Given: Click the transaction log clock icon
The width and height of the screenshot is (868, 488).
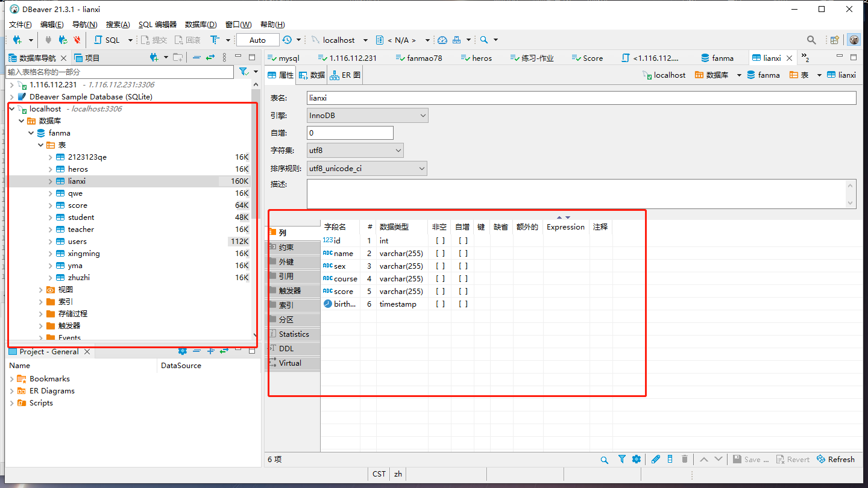Looking at the screenshot, I should coord(287,40).
